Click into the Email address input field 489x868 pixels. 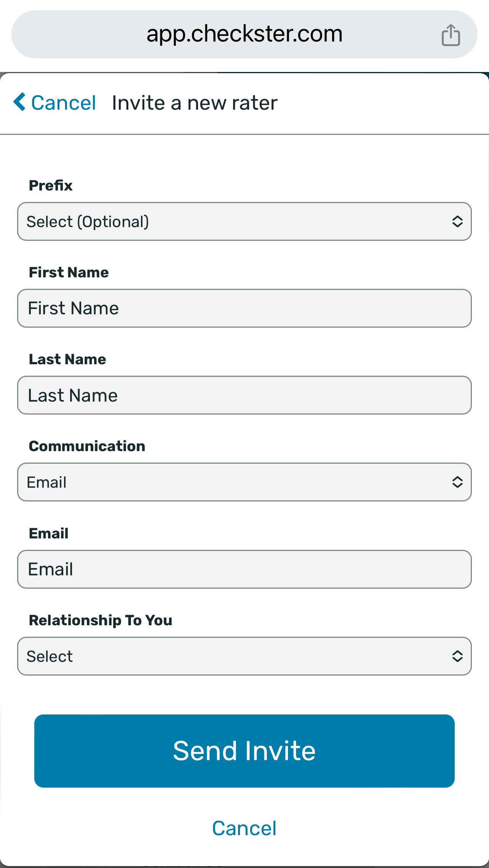click(244, 569)
